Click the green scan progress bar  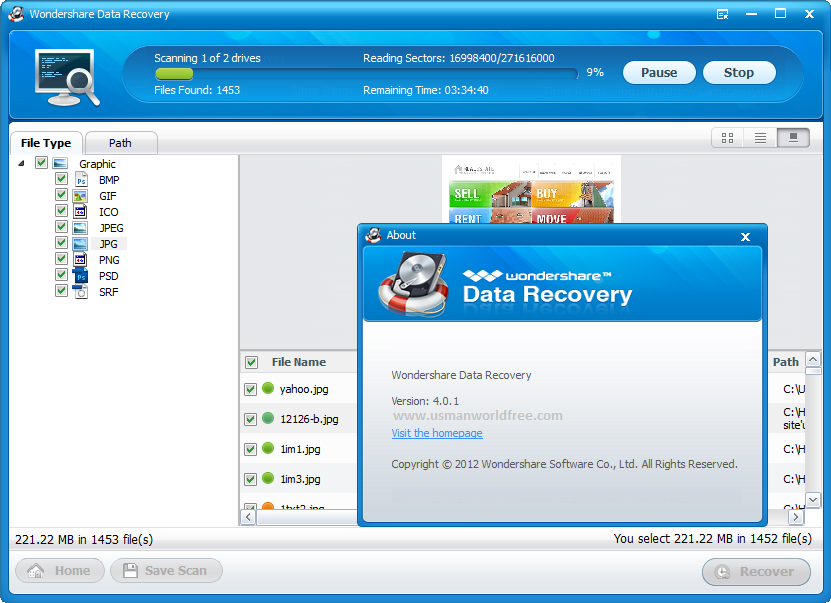point(174,73)
